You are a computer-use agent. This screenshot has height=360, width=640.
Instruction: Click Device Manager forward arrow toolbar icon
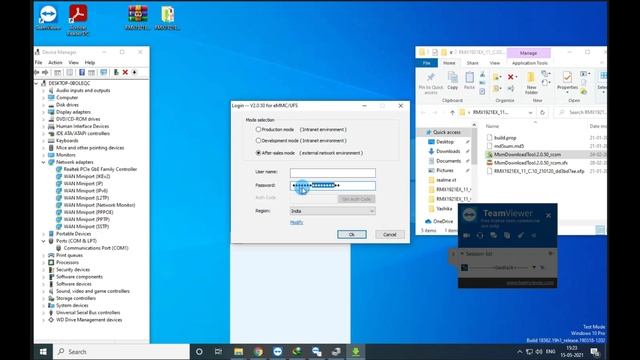point(45,72)
